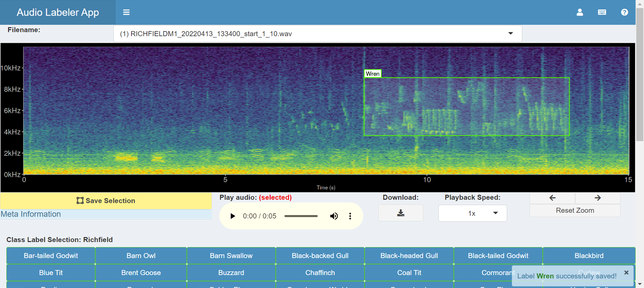Click Save Selection button
This screenshot has height=288, width=644.
pos(106,201)
